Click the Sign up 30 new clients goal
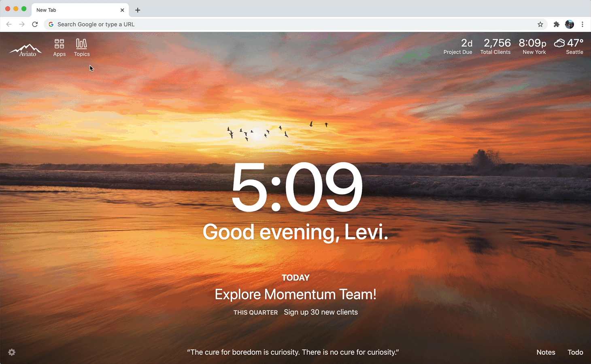The height and width of the screenshot is (364, 591). point(321,312)
